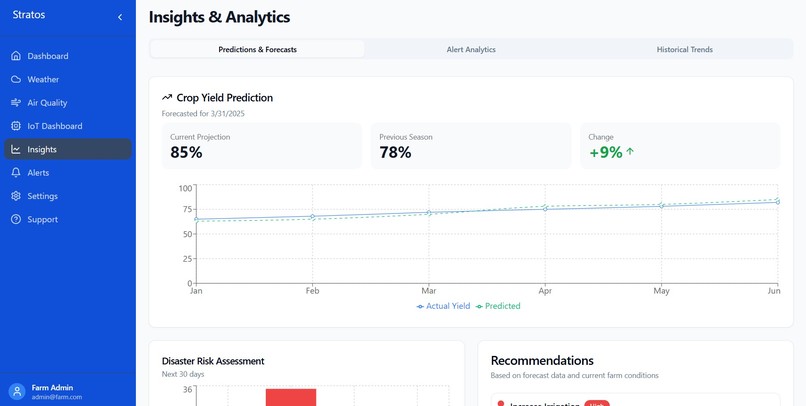Click the Air Quality wind icon
The image size is (806, 406).
click(16, 103)
